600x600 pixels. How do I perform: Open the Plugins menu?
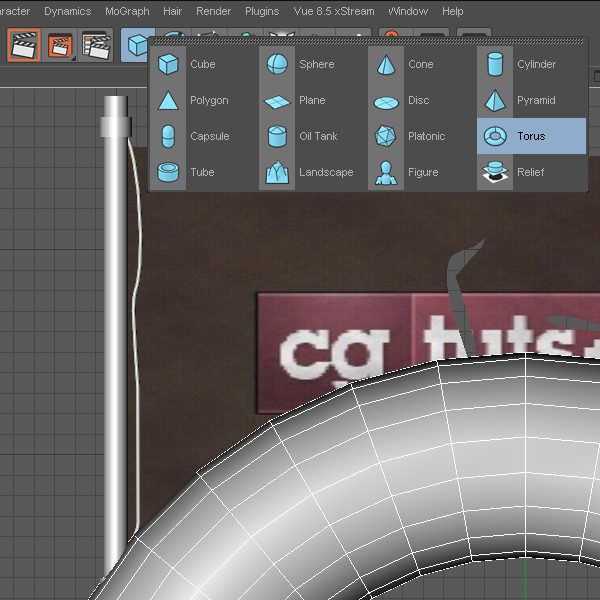point(262,11)
